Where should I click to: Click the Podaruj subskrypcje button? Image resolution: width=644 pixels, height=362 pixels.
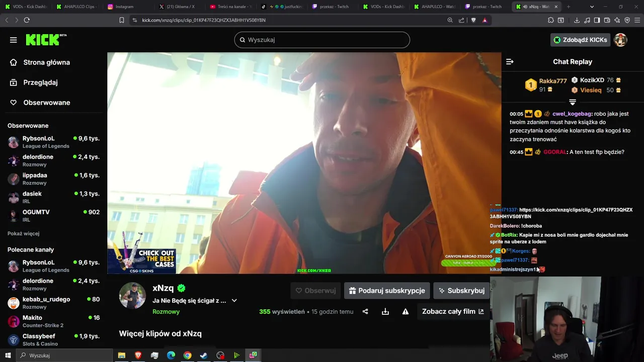point(387,291)
